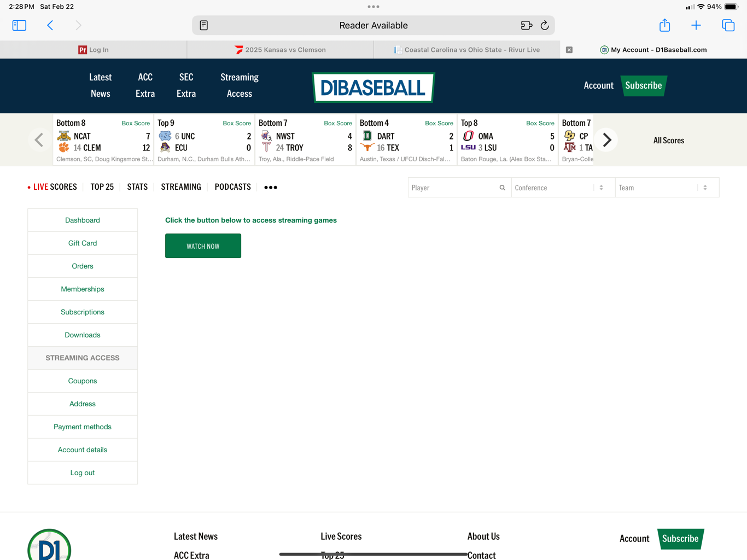Screen dimensions: 747x560
Task: Open Coupons in account sidebar
Action: pos(83,381)
